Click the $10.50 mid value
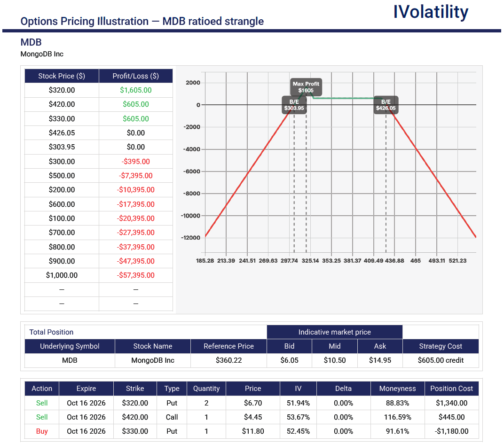Viewport: 504px width, 444px height. pyautogui.click(x=335, y=360)
